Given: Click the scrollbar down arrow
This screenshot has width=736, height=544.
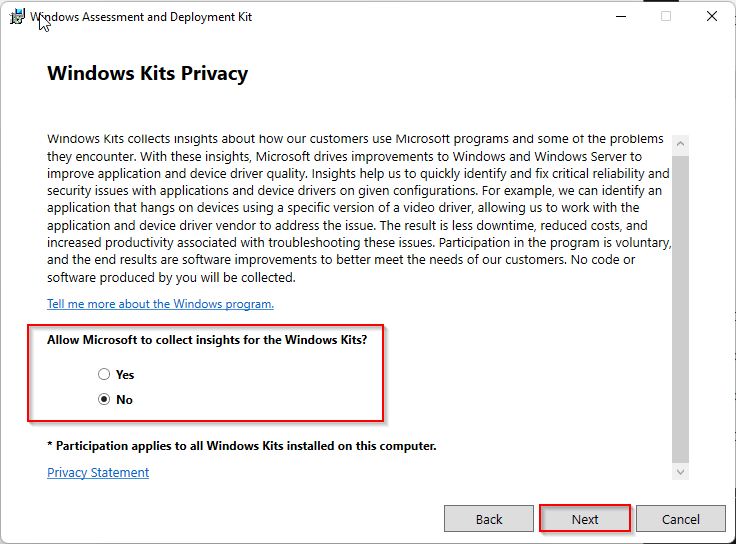Looking at the screenshot, I should [x=681, y=471].
